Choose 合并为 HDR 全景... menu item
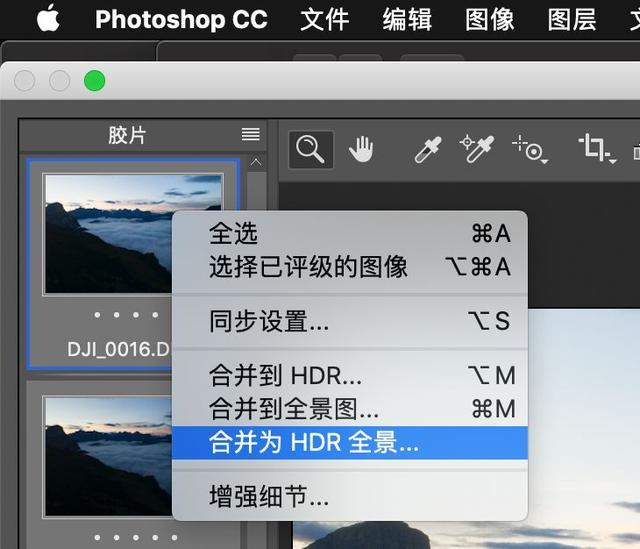This screenshot has height=549, width=640. 350,442
